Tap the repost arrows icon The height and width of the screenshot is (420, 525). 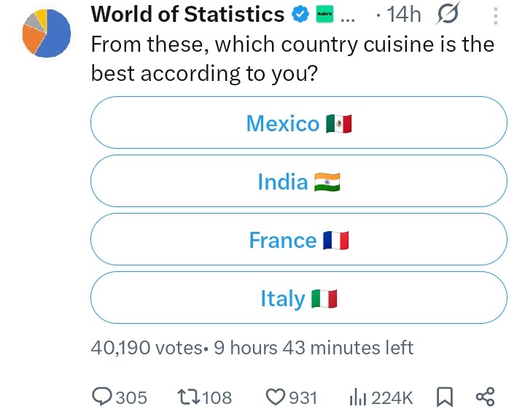point(189,397)
